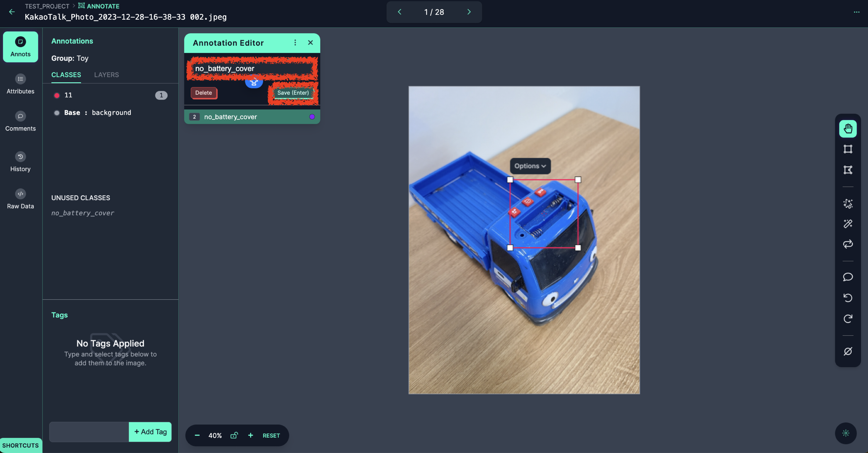Expand the Options dropdown on the box
This screenshot has height=453, width=868.
pyautogui.click(x=530, y=166)
